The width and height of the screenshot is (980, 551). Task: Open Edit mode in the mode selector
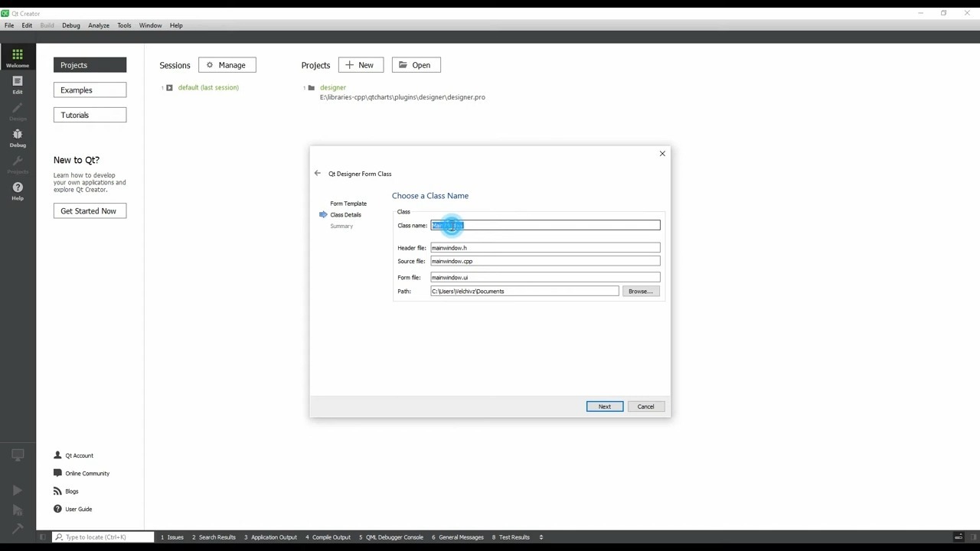[18, 84]
